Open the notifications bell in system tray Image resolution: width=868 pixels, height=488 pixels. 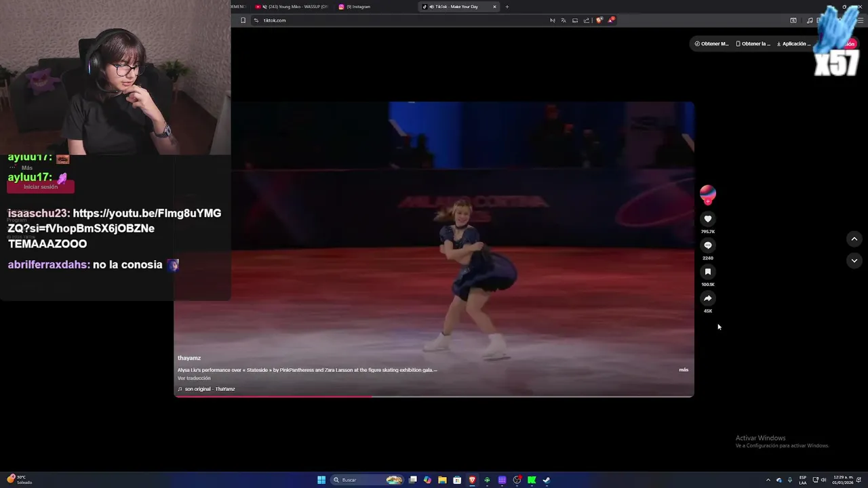click(x=859, y=480)
